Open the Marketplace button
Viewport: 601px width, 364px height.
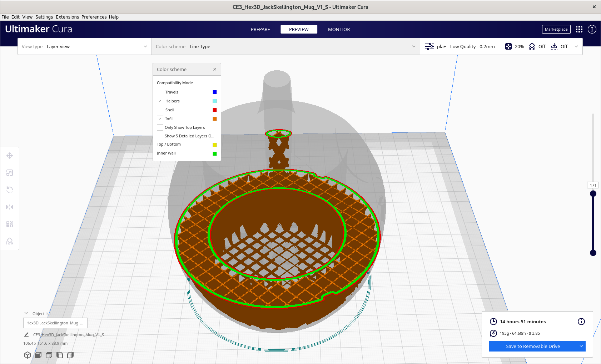[x=556, y=29]
